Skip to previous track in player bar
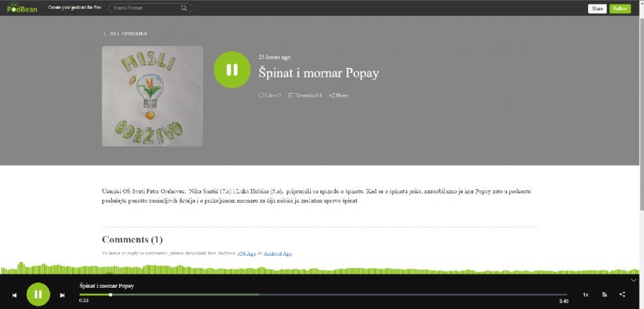This screenshot has width=644, height=309. [14, 295]
